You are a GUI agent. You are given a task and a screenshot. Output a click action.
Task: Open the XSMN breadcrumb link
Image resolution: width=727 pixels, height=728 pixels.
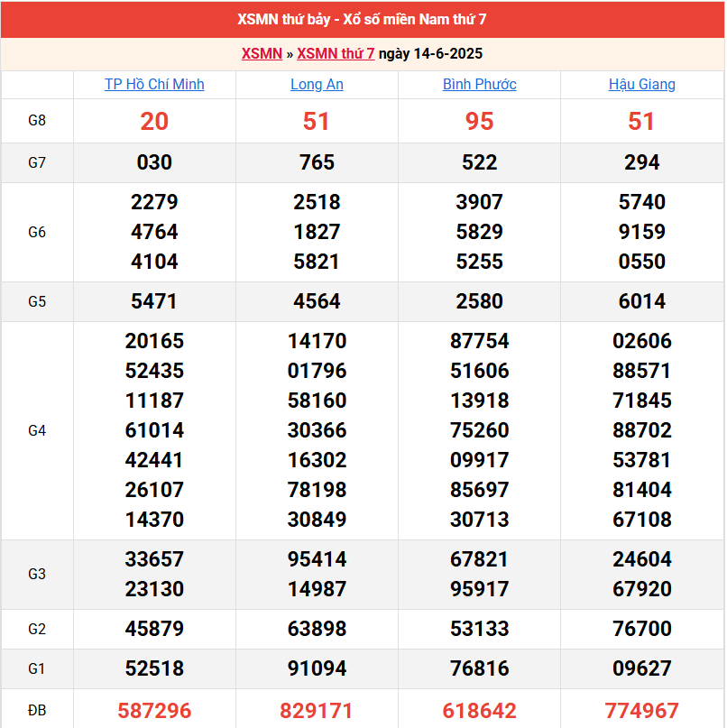(x=262, y=53)
